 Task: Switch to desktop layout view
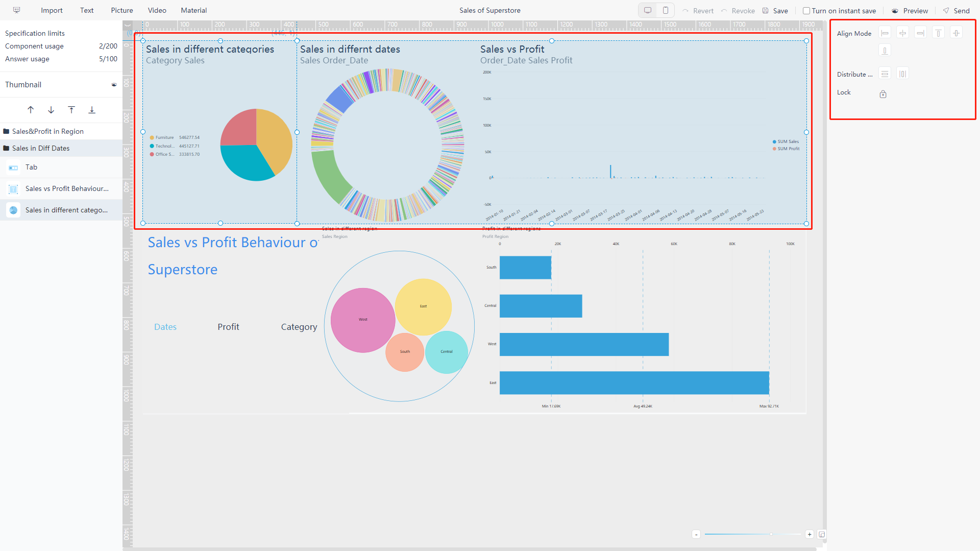coord(648,10)
